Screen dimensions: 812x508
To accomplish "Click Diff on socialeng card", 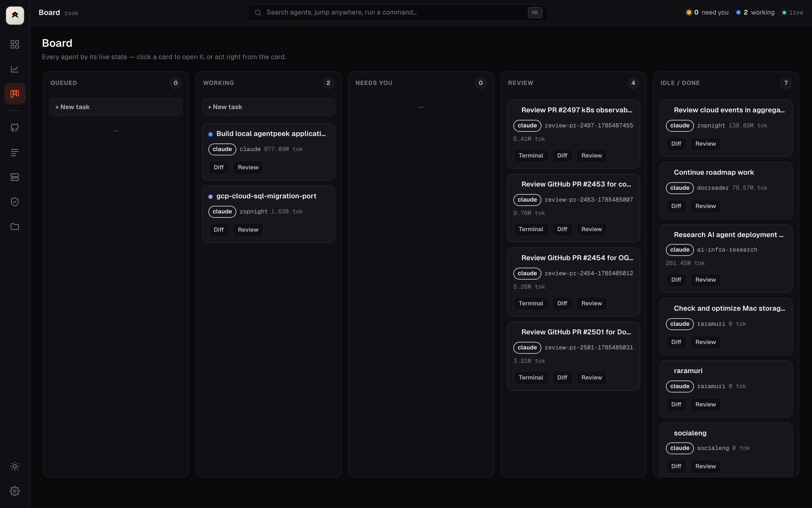I will (676, 466).
